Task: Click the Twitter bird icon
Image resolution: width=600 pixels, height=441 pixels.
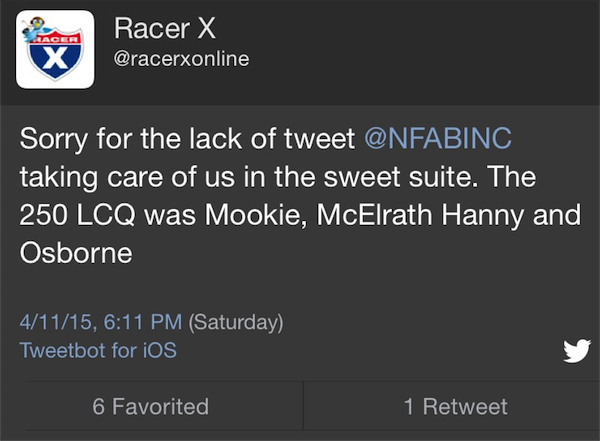Action: [577, 350]
